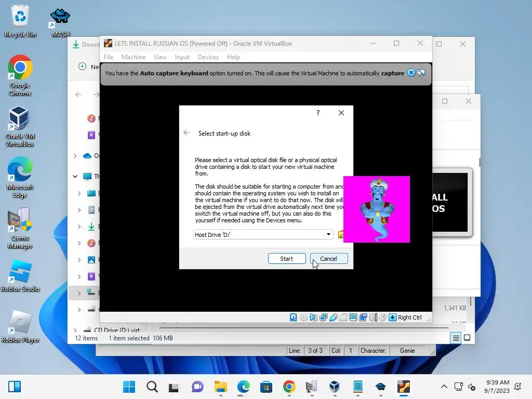This screenshot has height=399, width=532.
Task: Click the optical drive status indicator
Action: 303,317
